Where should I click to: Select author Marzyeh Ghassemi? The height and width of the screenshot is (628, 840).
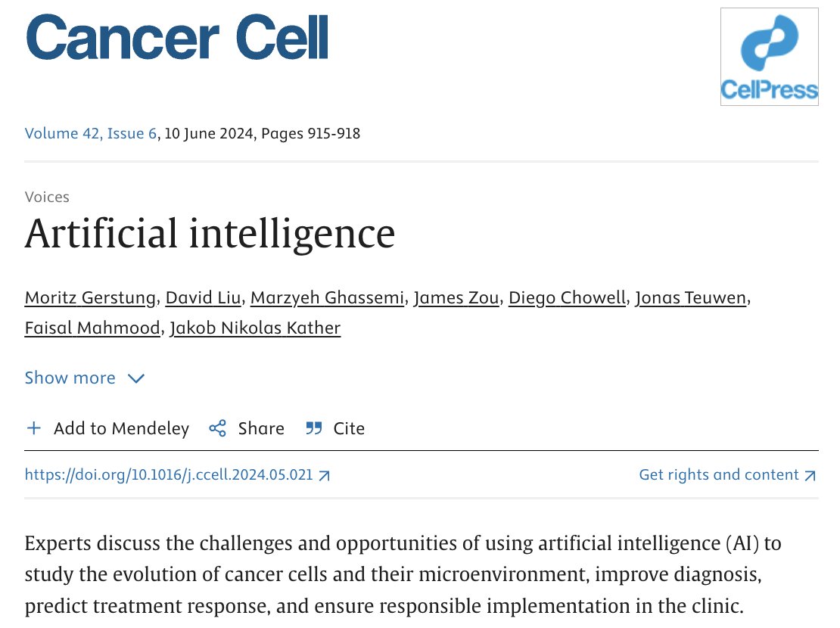coord(328,297)
